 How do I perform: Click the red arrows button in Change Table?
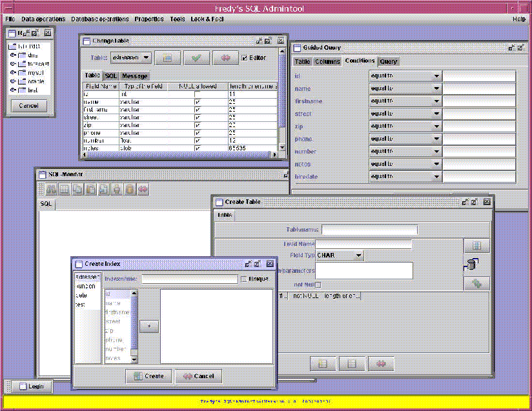tap(225, 58)
